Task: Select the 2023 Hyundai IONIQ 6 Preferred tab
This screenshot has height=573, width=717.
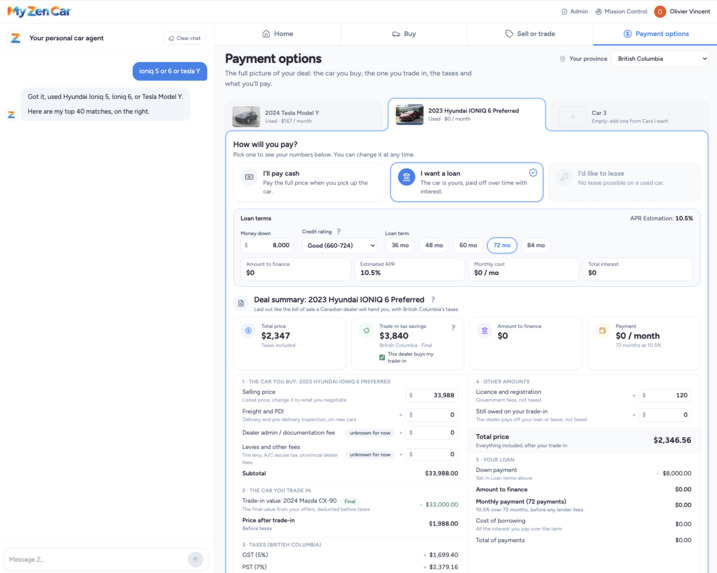Action: (x=467, y=114)
